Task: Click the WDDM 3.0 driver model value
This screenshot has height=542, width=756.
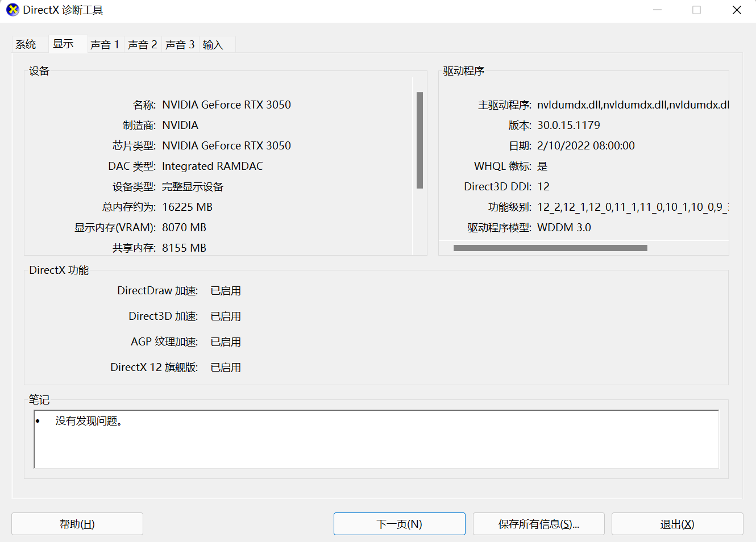Action: coord(564,227)
